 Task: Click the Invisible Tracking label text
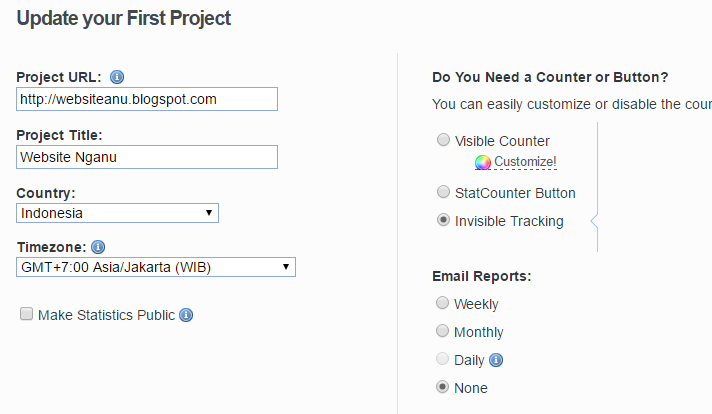point(509,221)
